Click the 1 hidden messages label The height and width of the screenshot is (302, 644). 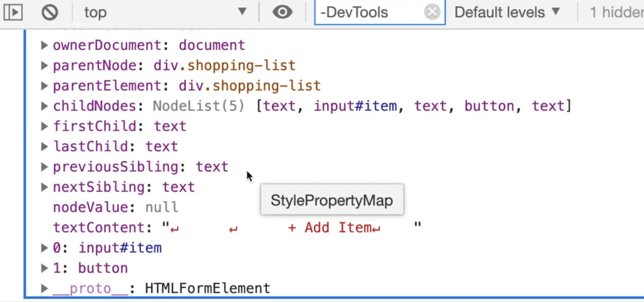pos(616,13)
